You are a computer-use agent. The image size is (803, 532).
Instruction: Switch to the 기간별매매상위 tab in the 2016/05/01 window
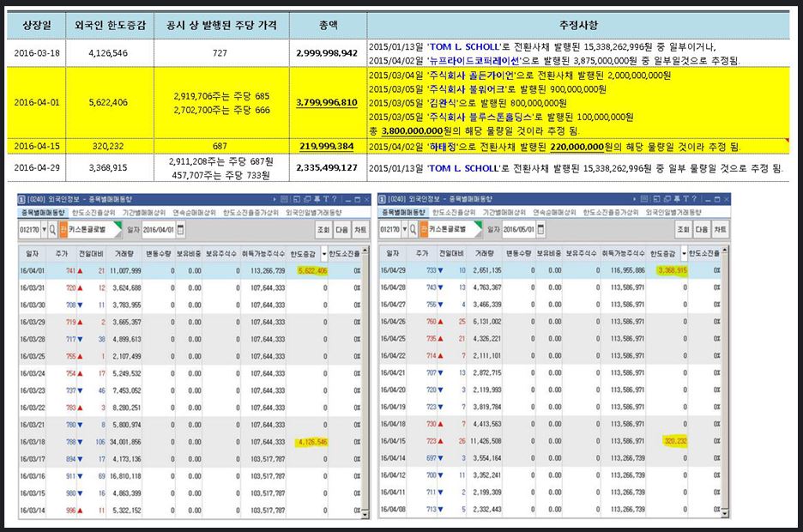505,211
